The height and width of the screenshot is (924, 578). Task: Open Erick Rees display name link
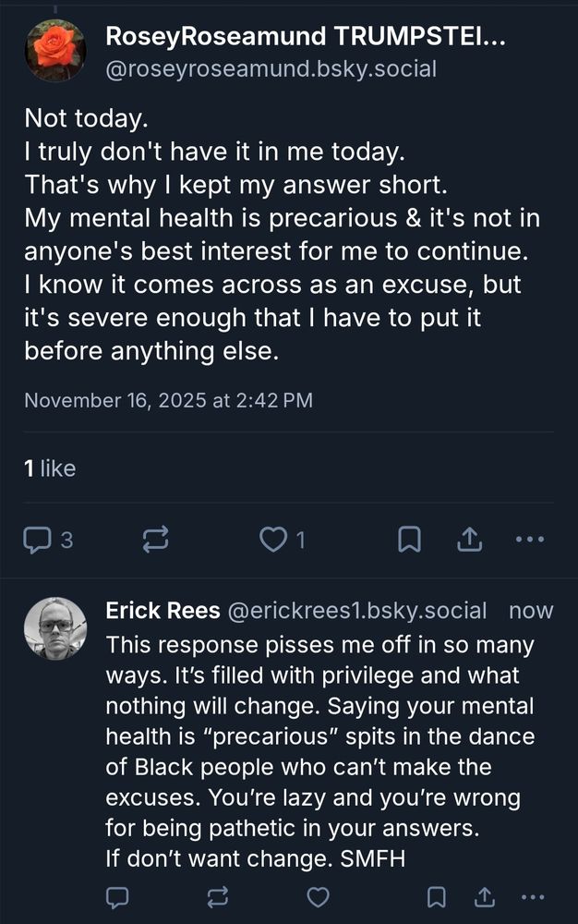point(163,611)
